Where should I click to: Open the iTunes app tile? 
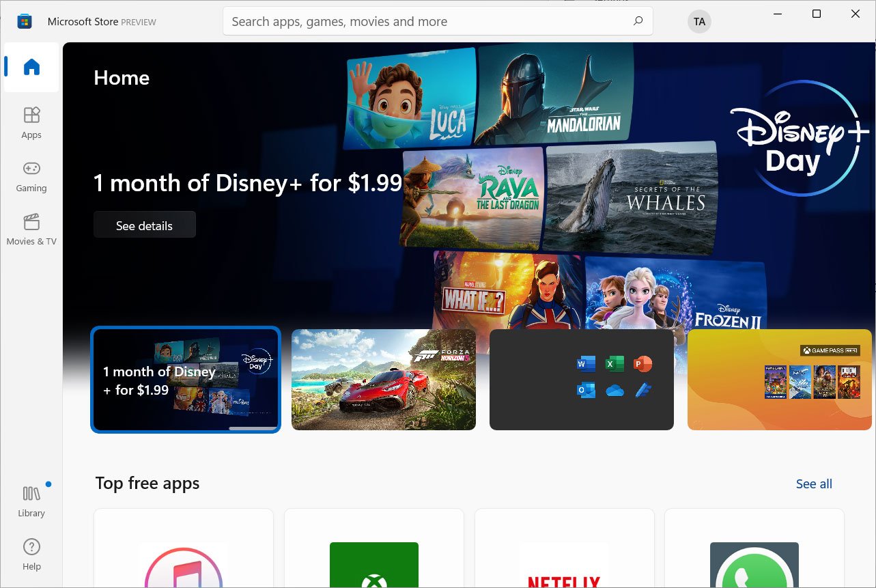pyautogui.click(x=184, y=548)
